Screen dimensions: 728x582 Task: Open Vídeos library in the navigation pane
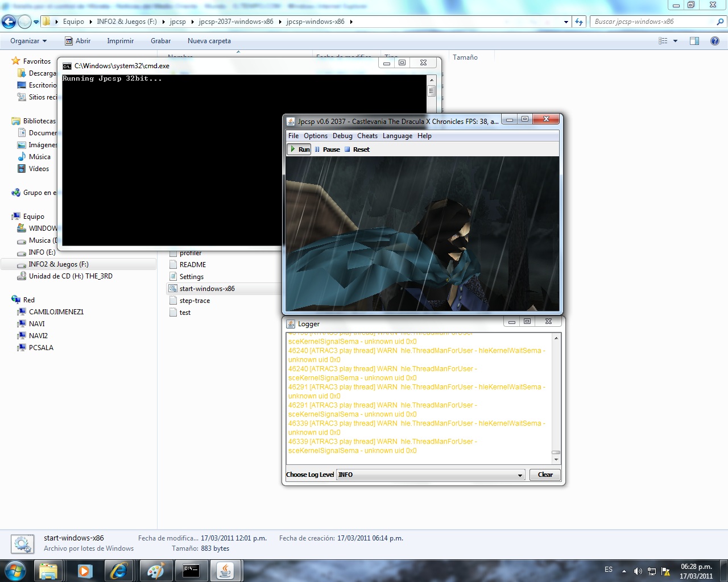click(x=39, y=169)
